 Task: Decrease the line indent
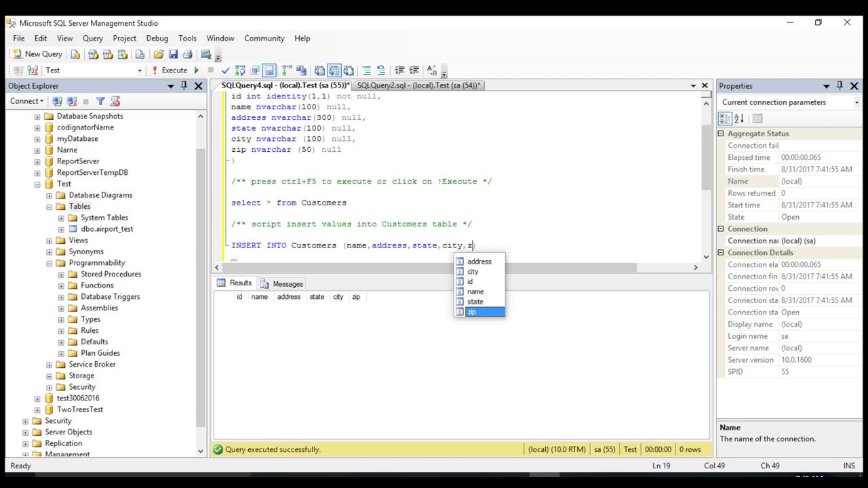pyautogui.click(x=399, y=70)
